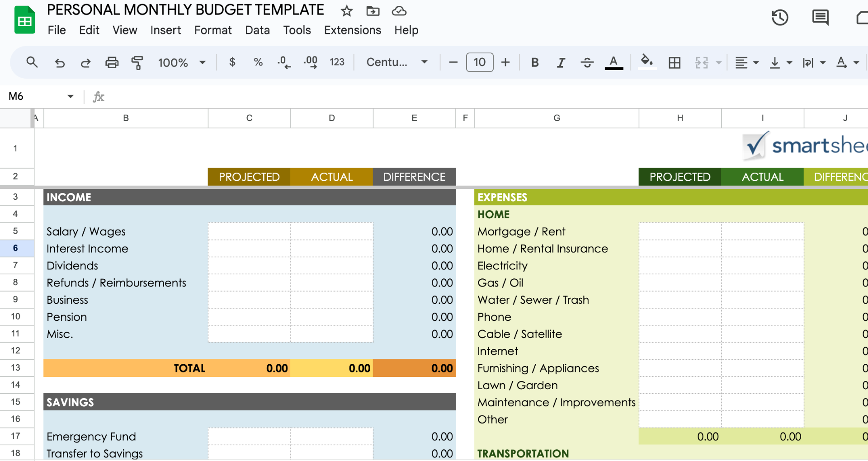868x461 pixels.
Task: Select the paint format tool
Action: click(137, 62)
